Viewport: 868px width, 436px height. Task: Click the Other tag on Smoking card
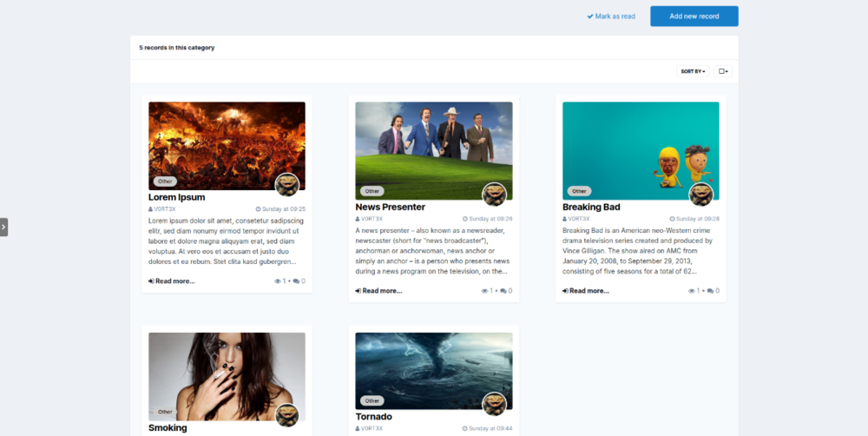pos(165,412)
